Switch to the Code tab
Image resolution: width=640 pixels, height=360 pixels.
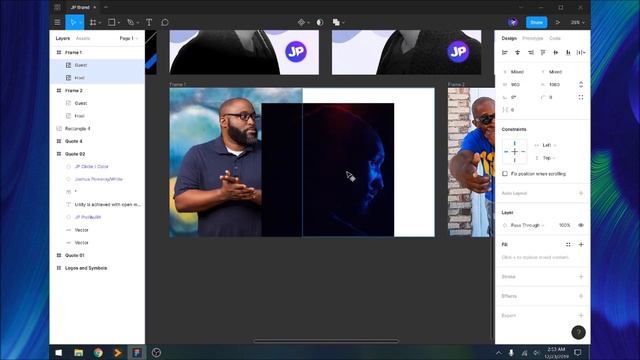(555, 38)
